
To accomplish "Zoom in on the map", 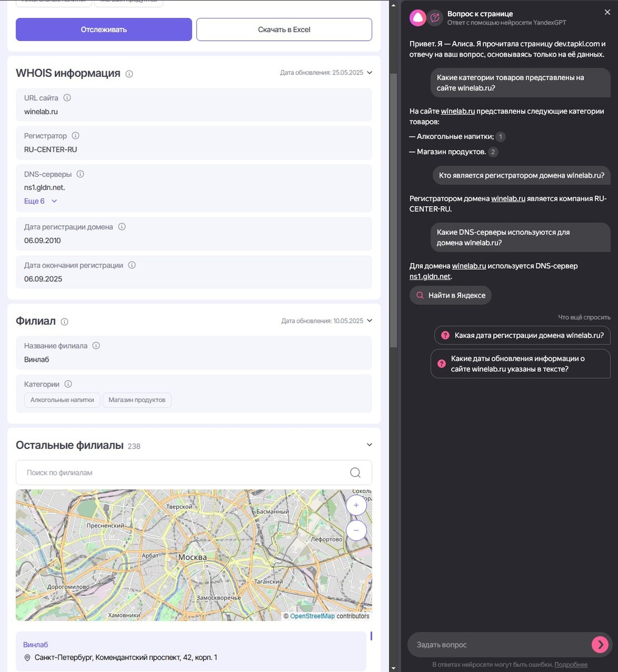I will pyautogui.click(x=356, y=505).
